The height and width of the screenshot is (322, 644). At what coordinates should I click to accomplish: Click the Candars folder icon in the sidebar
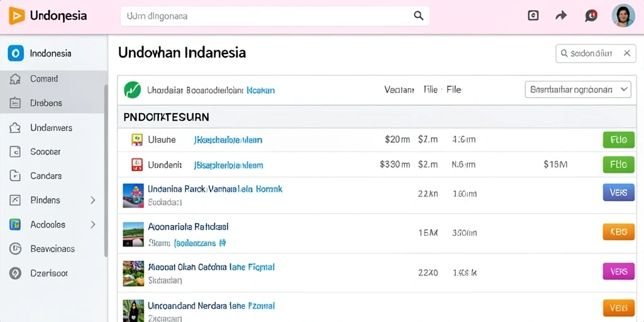[15, 176]
